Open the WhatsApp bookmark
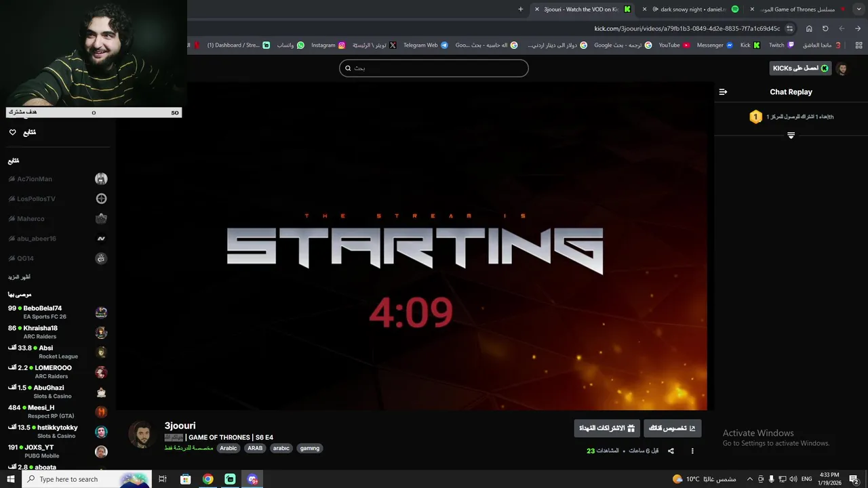Screen dimensions: 868x488 290,45
